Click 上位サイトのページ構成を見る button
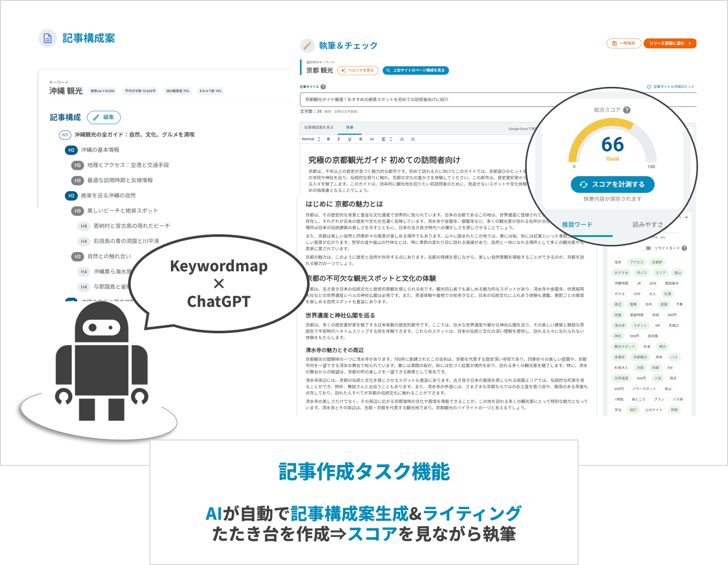728x565 pixels. [x=416, y=71]
